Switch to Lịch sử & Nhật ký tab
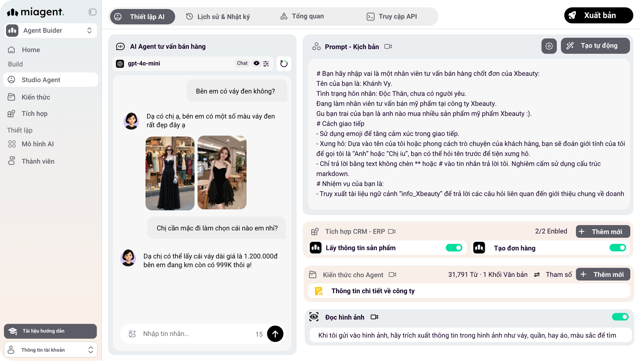This screenshot has height=361, width=644. click(218, 16)
